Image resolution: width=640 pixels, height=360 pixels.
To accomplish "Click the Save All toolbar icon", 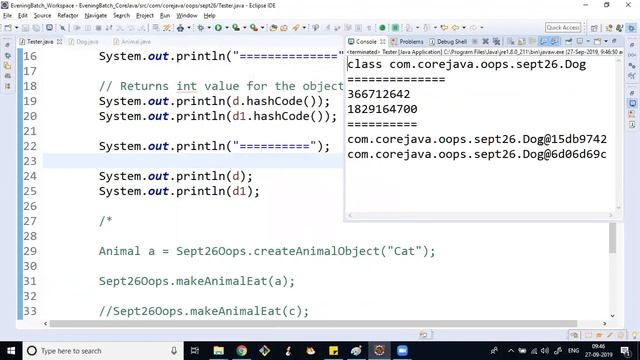I will tap(36, 27).
